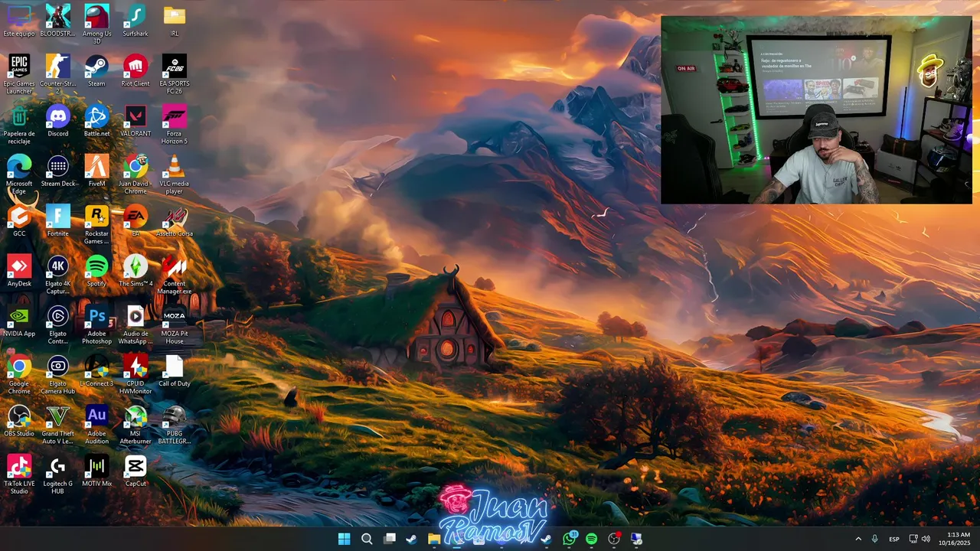The height and width of the screenshot is (551, 980).
Task: Click the Elgato 4K Capture shortcut
Action: (x=57, y=275)
